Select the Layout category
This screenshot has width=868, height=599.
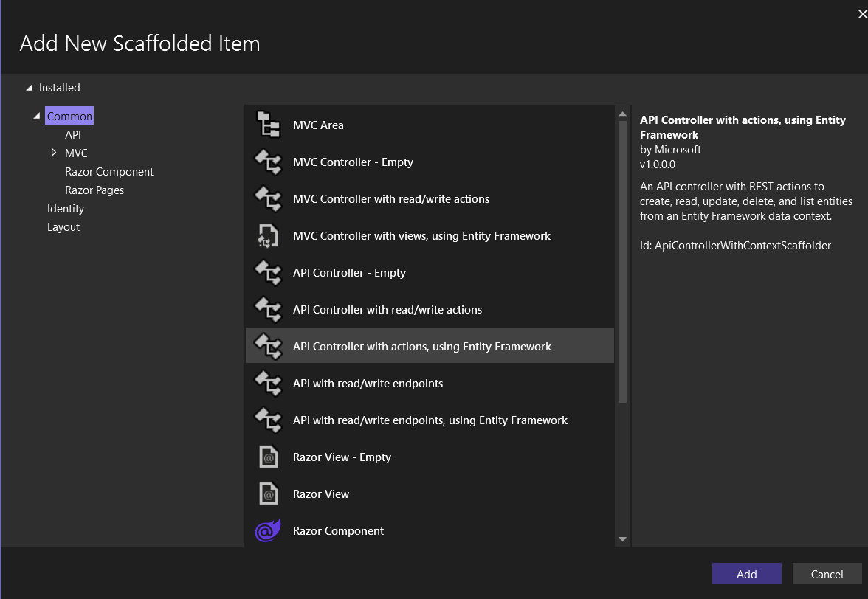tap(63, 226)
